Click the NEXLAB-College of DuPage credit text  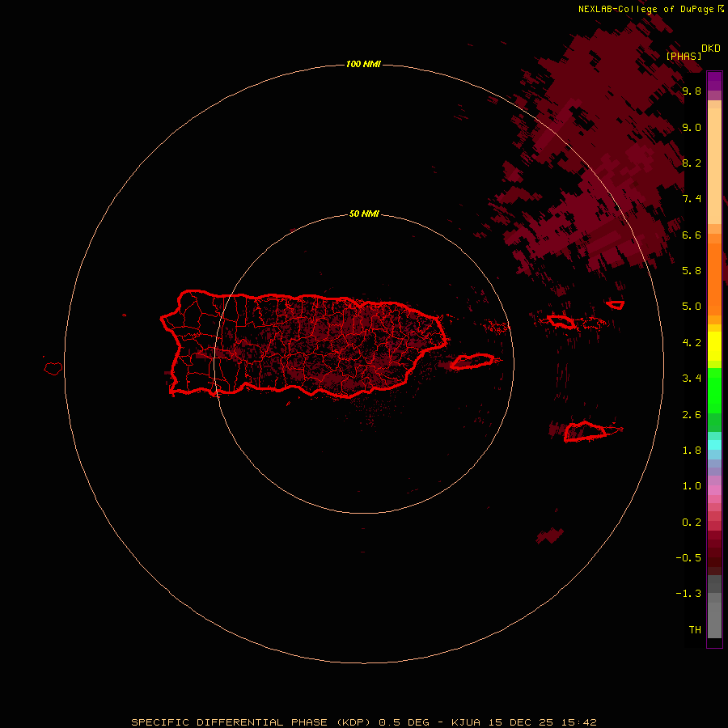click(651, 9)
